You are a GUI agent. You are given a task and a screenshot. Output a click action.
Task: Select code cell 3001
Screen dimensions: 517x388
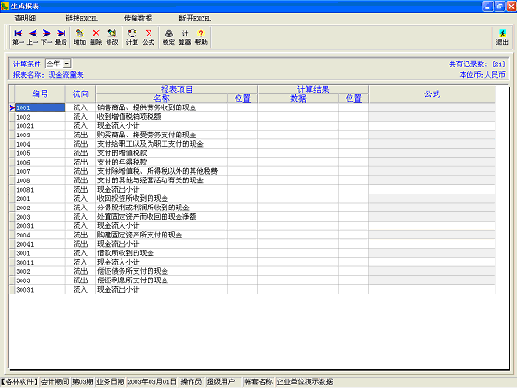(40, 253)
